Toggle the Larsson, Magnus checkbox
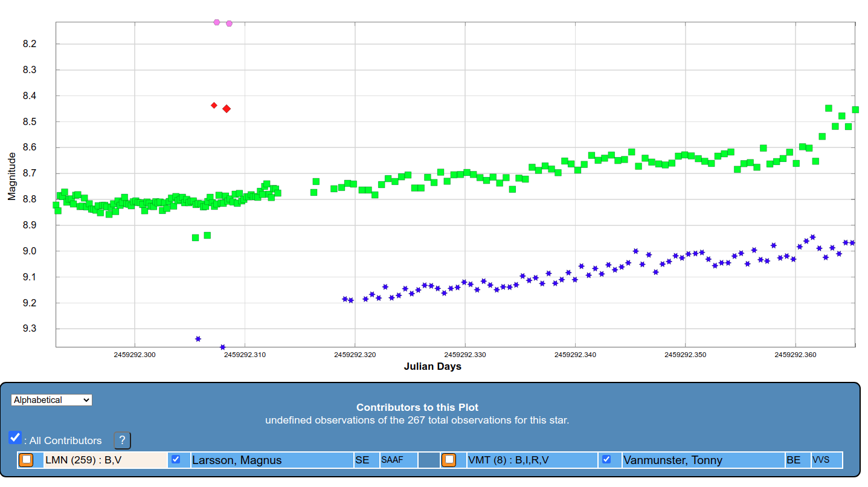Image resolution: width=868 pixels, height=487 pixels. [x=176, y=459]
